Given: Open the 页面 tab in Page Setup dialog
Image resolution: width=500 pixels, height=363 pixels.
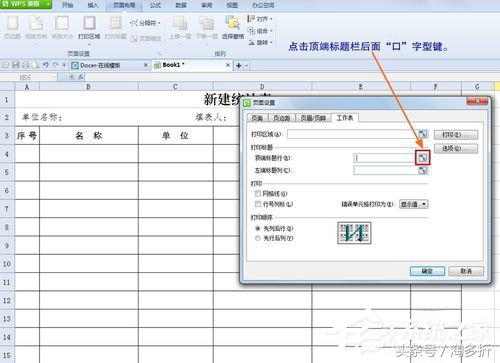Looking at the screenshot, I should point(257,118).
